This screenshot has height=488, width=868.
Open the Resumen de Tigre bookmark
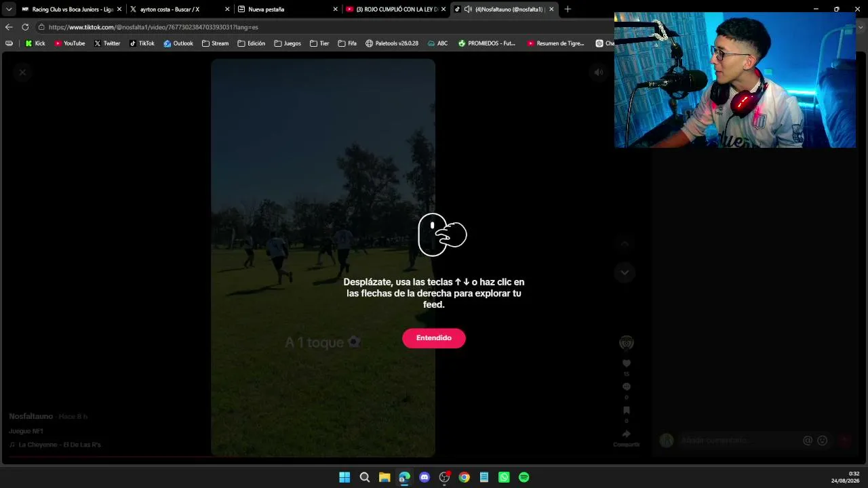click(x=555, y=43)
